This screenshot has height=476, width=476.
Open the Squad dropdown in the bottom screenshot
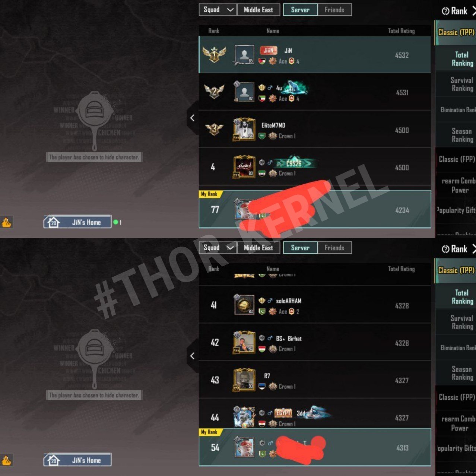pyautogui.click(x=218, y=248)
